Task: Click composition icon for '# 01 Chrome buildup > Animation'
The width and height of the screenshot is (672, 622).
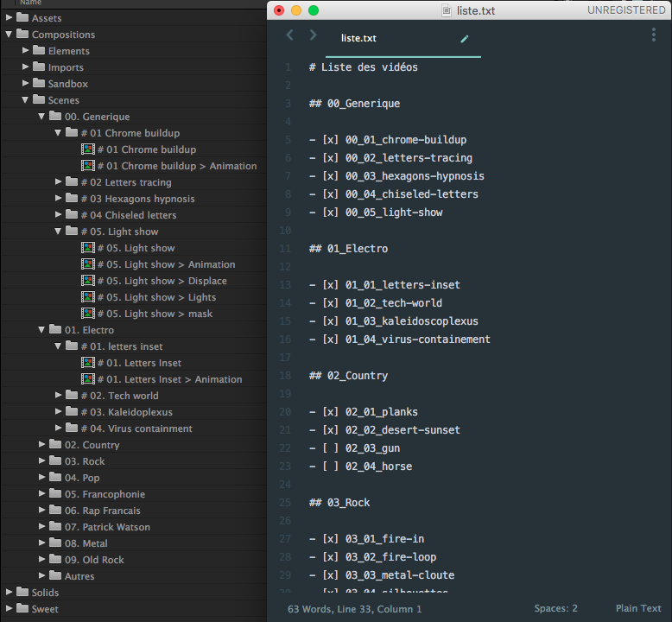Action: [x=88, y=166]
